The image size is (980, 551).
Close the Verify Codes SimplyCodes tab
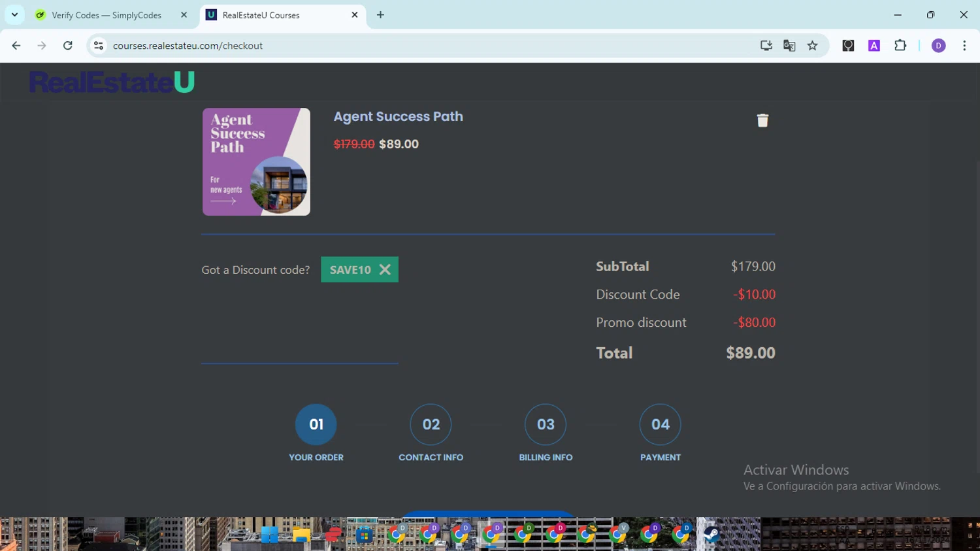click(x=184, y=14)
